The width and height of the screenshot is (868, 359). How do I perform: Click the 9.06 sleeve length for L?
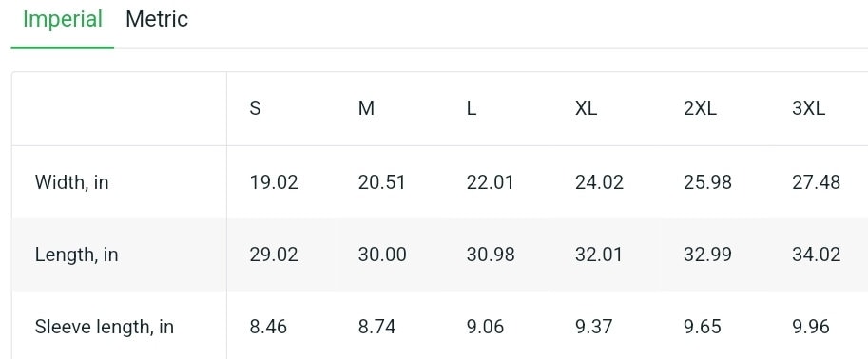(485, 327)
